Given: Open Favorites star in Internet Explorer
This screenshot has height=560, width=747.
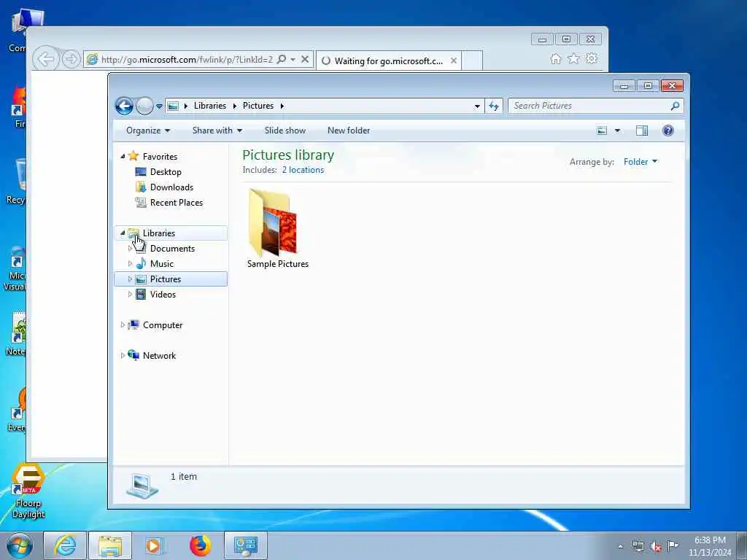Looking at the screenshot, I should (573, 58).
